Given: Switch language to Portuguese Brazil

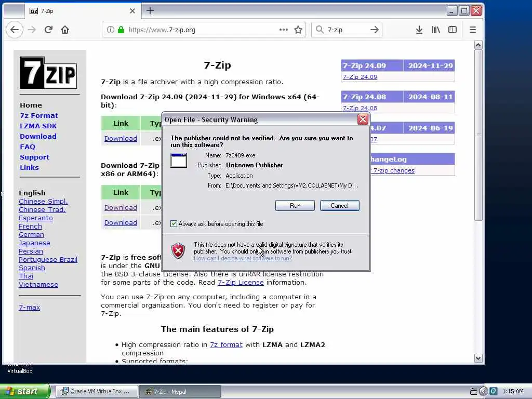Looking at the screenshot, I should click(x=48, y=260).
